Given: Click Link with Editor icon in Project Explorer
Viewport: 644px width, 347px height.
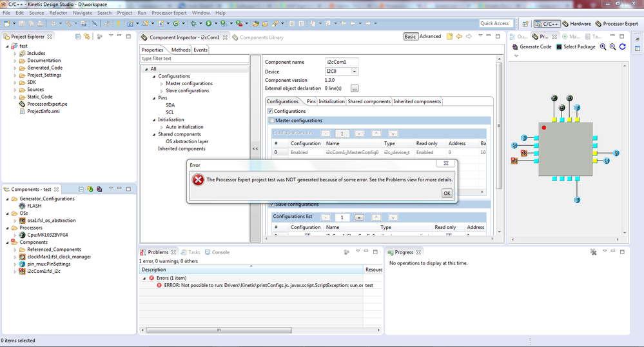Looking at the screenshot, I should tap(86, 37).
